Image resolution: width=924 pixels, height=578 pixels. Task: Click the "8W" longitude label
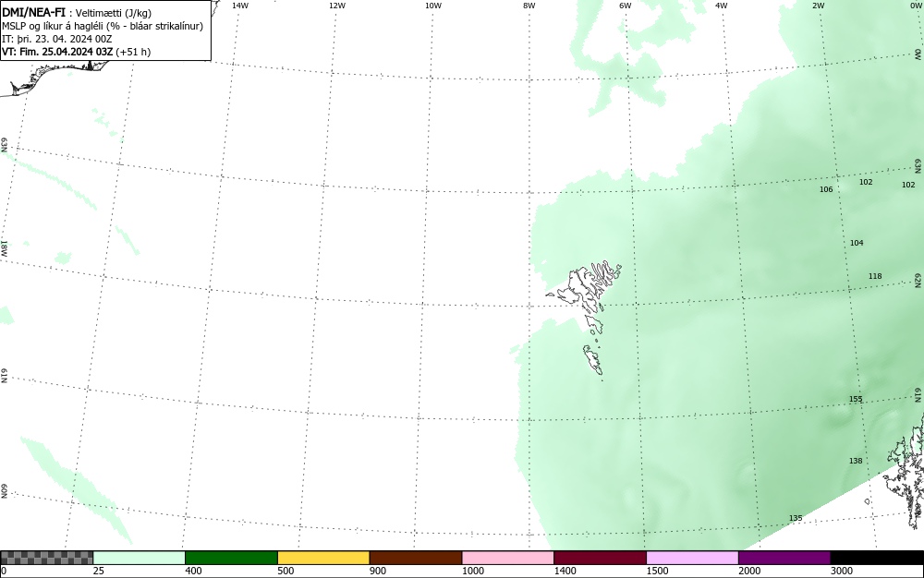coord(529,6)
